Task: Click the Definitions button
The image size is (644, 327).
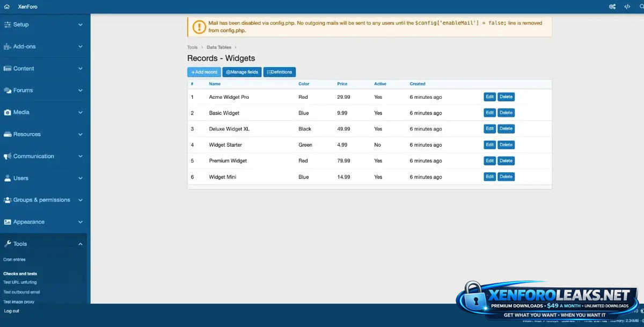Action: click(279, 72)
